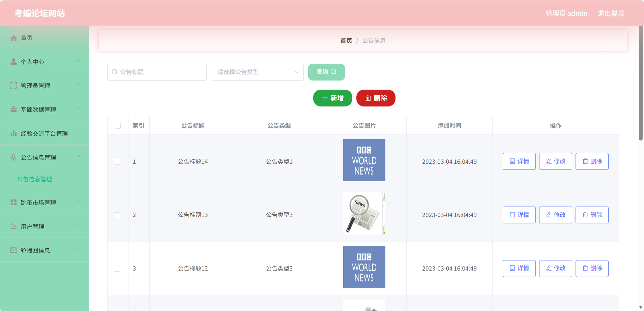Open the 个人中心 sidebar menu
The image size is (644, 311).
tap(44, 61)
